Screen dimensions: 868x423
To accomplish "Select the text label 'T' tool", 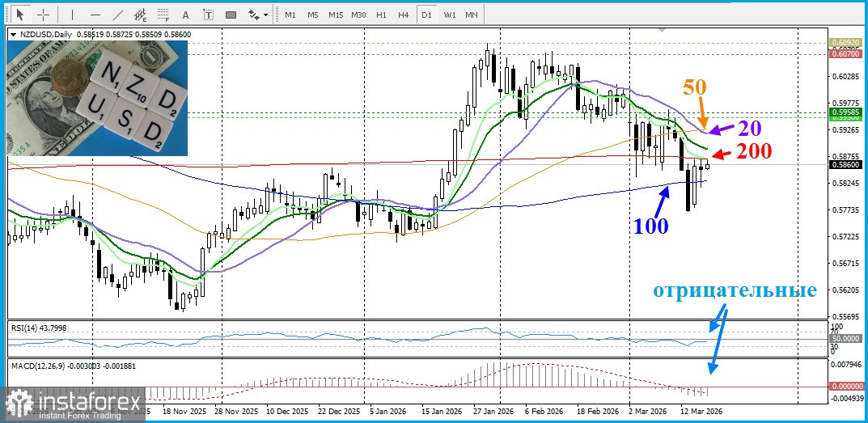I will 208,15.
